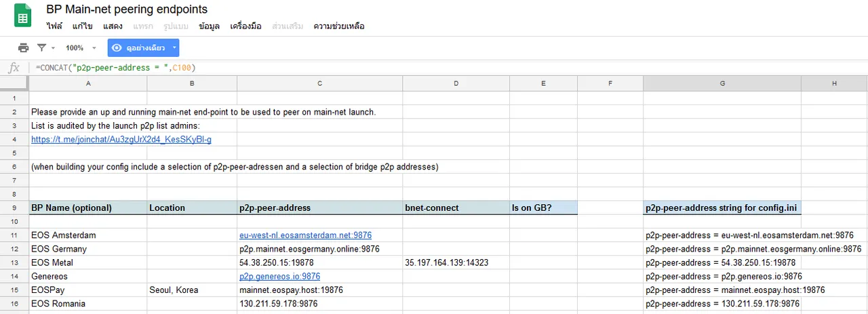Click the filter funnel icon
Screen dimensions: 868x314
coord(42,48)
